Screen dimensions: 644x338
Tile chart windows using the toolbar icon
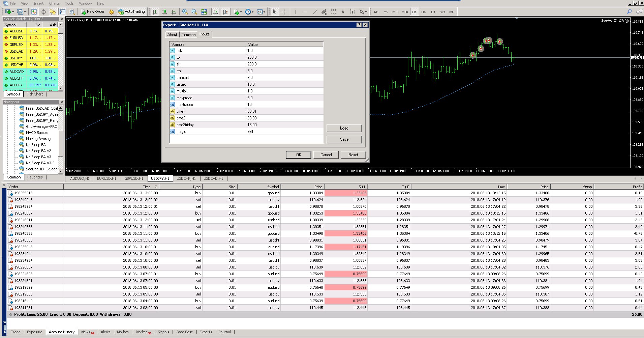204,12
